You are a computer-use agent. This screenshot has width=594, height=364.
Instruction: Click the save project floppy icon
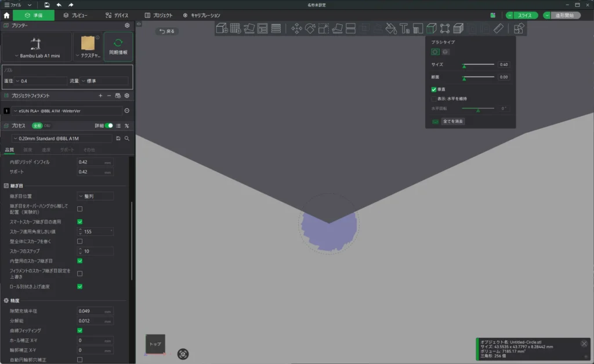pyautogui.click(x=46, y=5)
